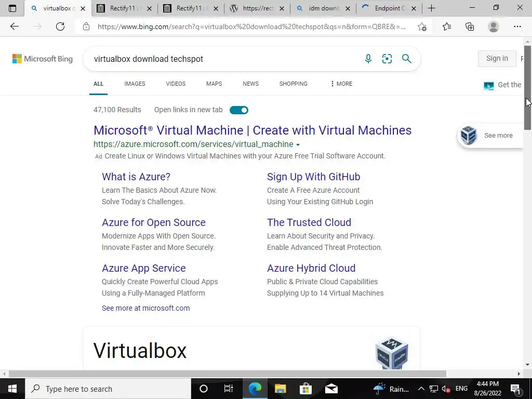Open Microsoft Edge taskbar icon
The height and width of the screenshot is (399, 532).
[x=255, y=389]
